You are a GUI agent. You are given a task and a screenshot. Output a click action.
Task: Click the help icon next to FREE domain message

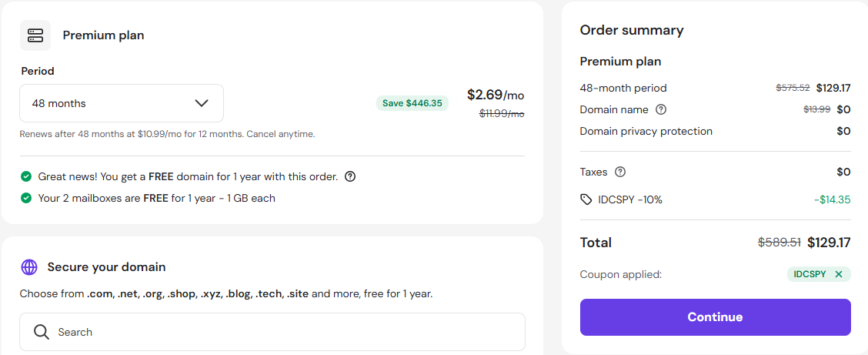point(350,176)
